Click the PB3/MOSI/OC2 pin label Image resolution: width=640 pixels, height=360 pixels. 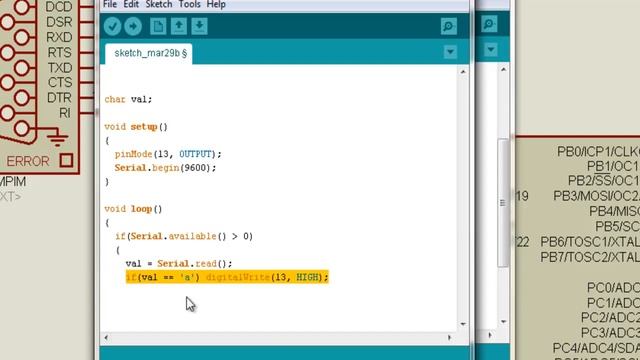pyautogui.click(x=596, y=196)
